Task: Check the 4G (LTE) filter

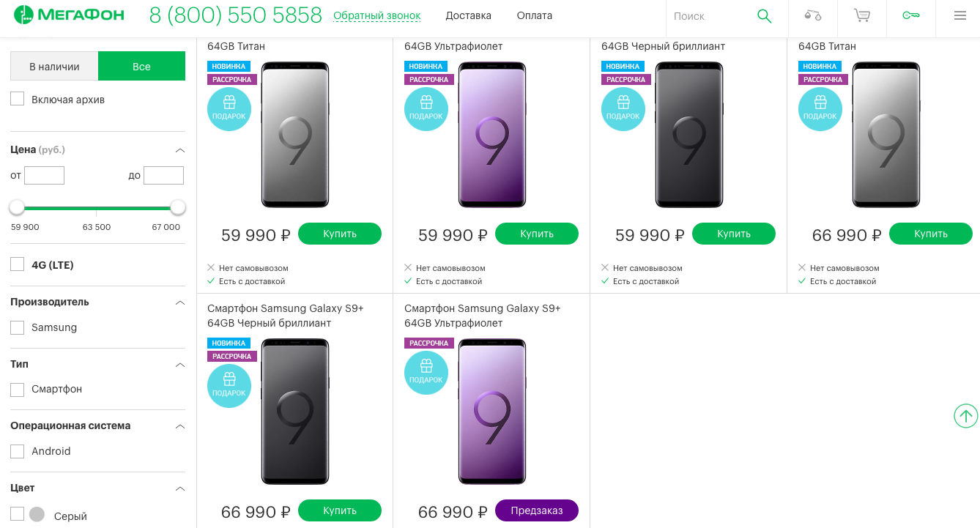Action: click(x=18, y=264)
